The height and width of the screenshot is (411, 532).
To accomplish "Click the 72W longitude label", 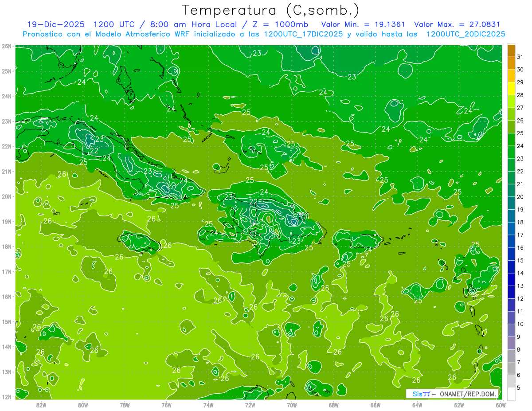I will point(250,405).
